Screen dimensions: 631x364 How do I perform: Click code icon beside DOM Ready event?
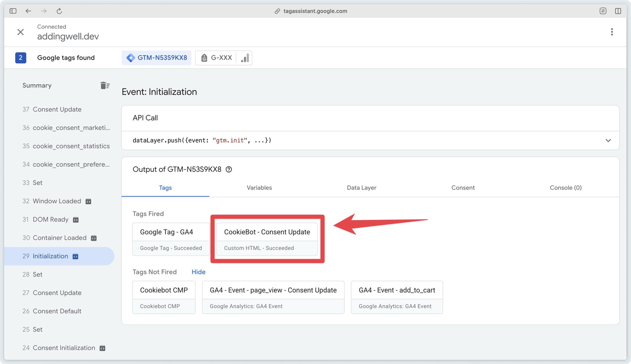point(76,220)
